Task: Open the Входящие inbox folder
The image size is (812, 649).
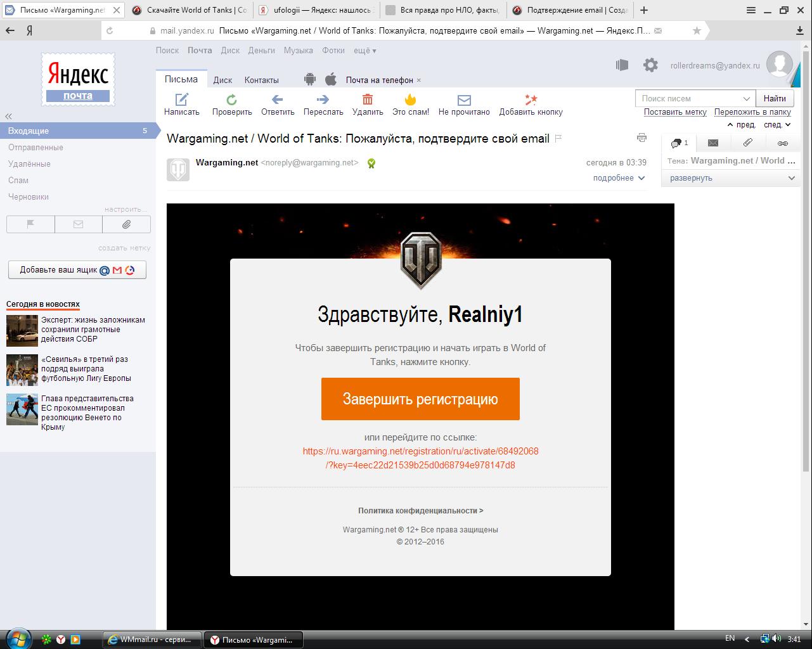Action: pos(29,131)
